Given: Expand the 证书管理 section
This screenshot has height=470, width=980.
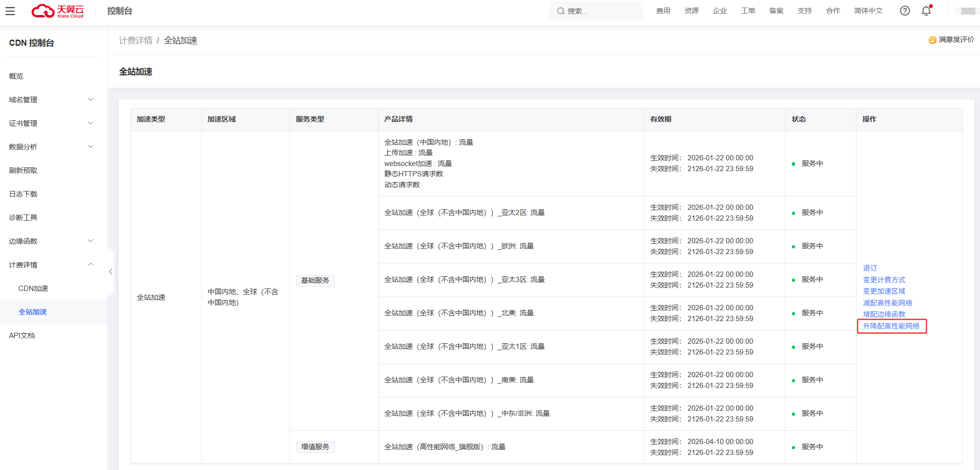Looking at the screenshot, I should tap(51, 124).
